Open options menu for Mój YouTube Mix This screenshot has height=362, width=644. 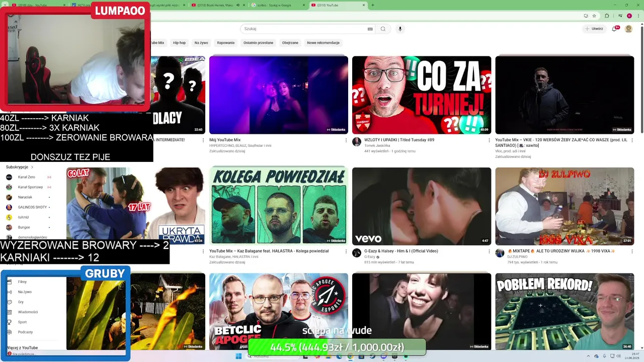click(346, 140)
